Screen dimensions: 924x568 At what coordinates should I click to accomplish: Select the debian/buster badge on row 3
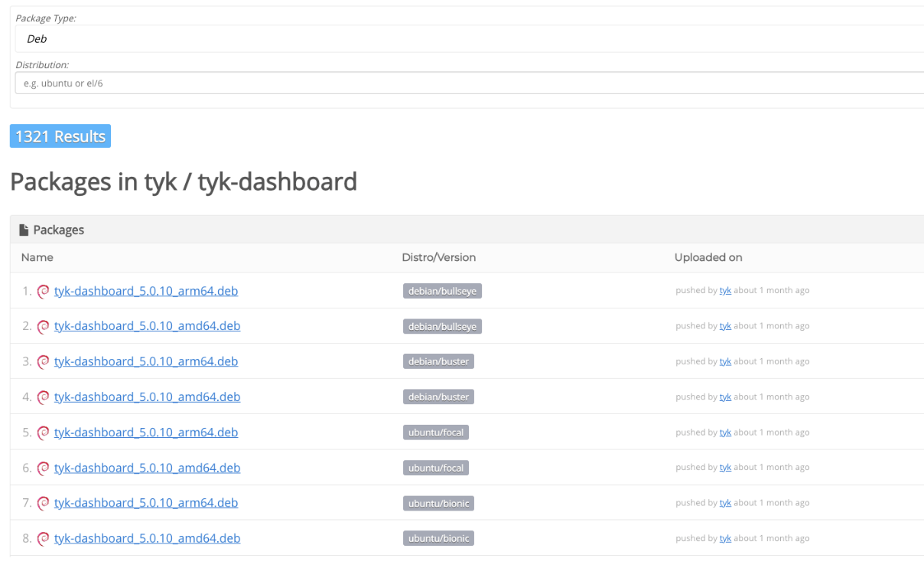pos(438,361)
